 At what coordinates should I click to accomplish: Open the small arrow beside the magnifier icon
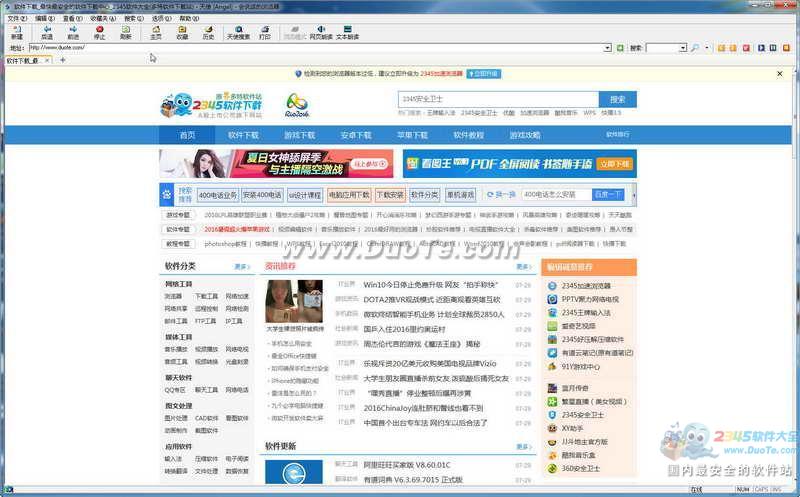(707, 47)
